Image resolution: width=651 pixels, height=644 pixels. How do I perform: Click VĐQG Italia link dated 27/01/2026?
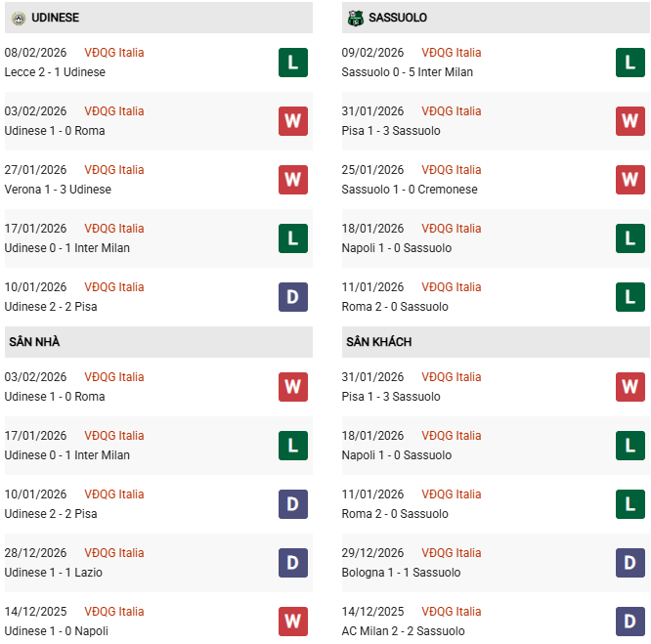point(114,170)
